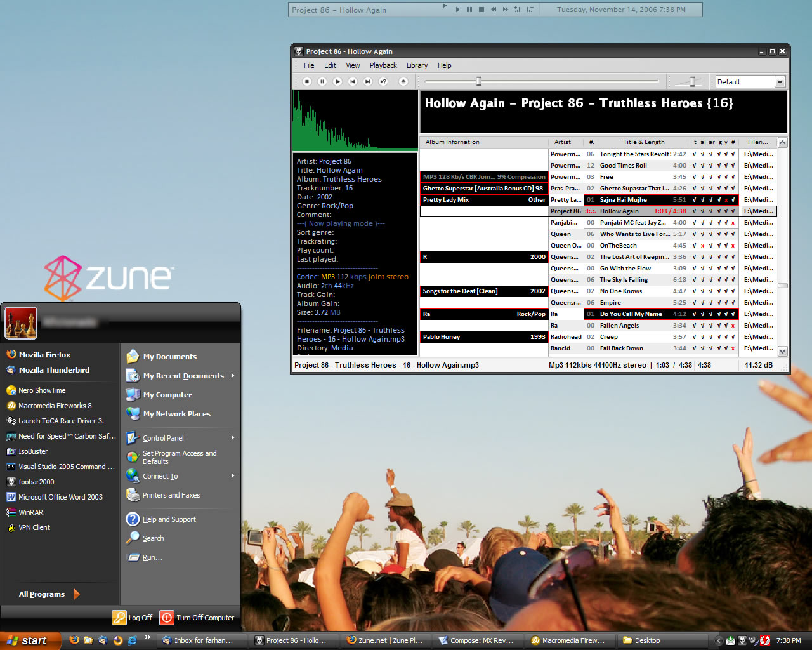Select the Radiohead 'Creep' playlist row

point(599,337)
